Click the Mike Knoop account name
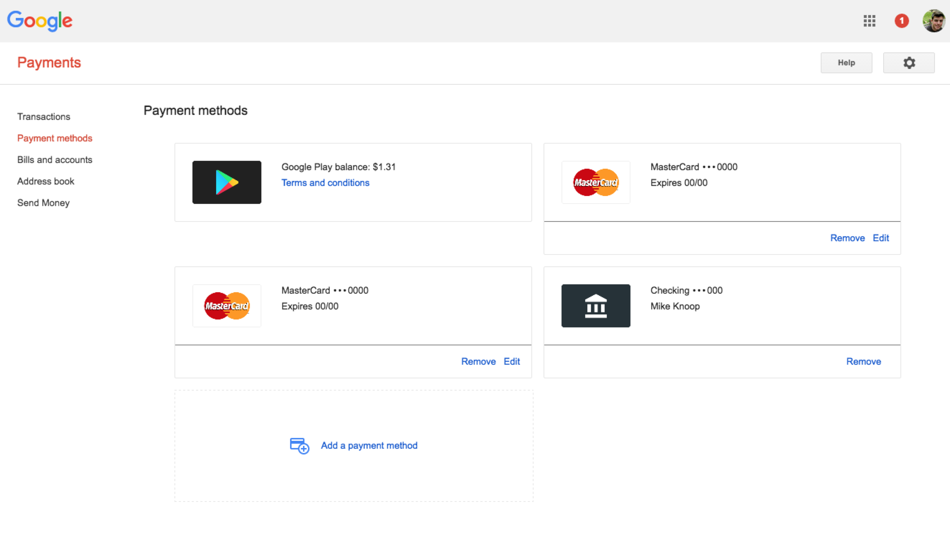Image resolution: width=950 pixels, height=560 pixels. click(675, 306)
